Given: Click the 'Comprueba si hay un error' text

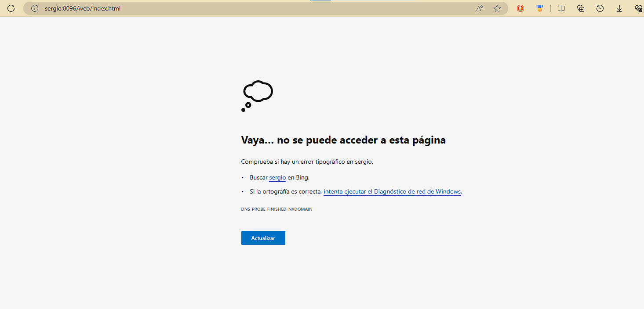Looking at the screenshot, I should pyautogui.click(x=307, y=162).
